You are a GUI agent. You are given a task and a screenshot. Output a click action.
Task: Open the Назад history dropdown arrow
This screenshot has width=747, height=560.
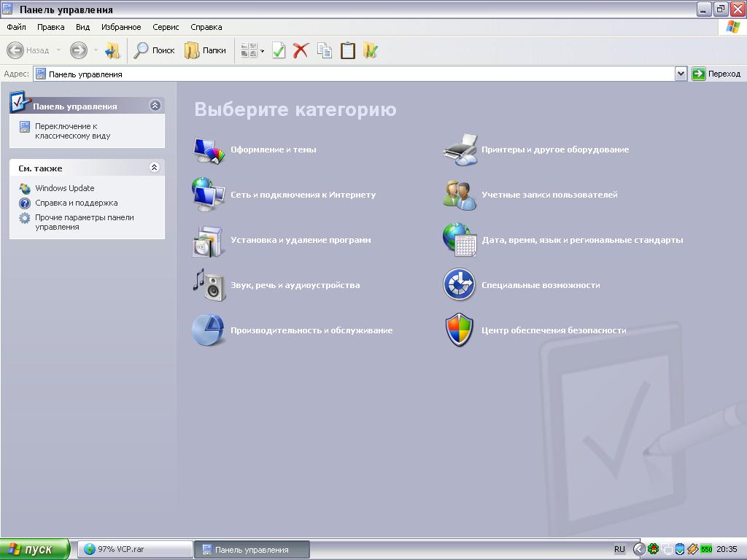tap(58, 50)
